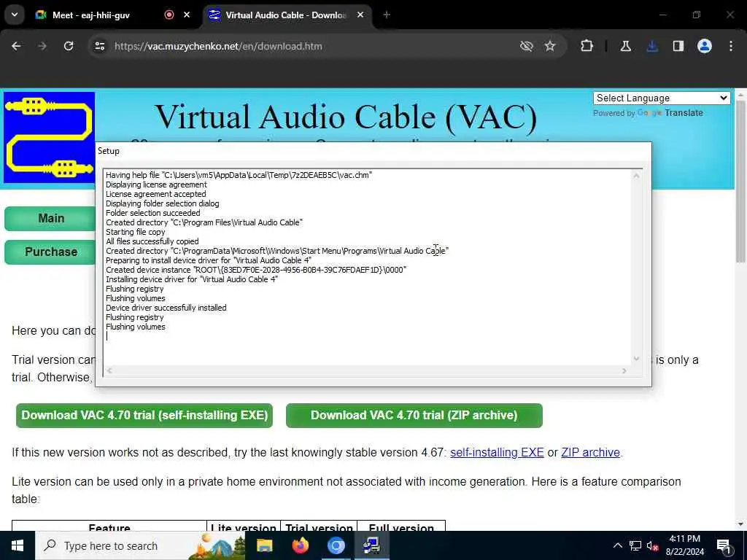This screenshot has height=560, width=747.
Task: Open the Chrome profile avatar
Action: pos(705,46)
